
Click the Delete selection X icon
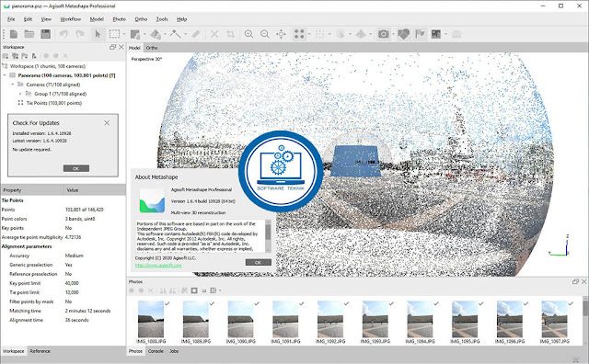214,34
